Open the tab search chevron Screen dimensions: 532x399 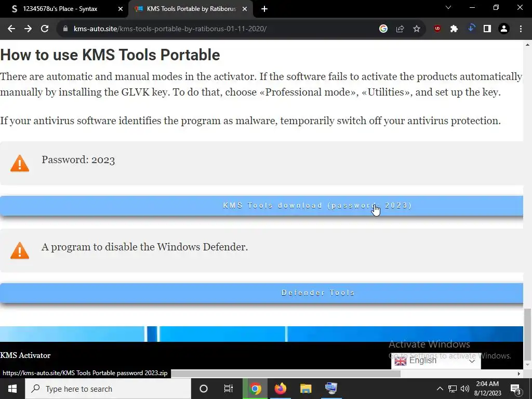coord(448,7)
